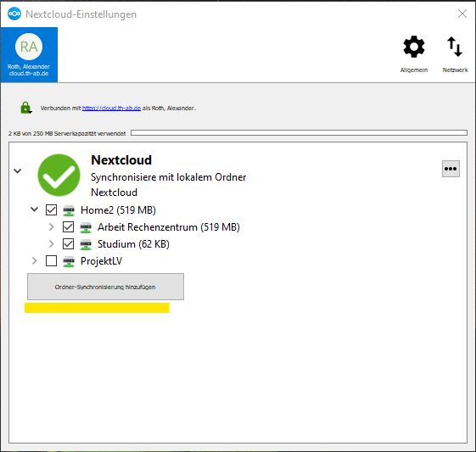The height and width of the screenshot is (452, 476).
Task: Click Ordner-Synchronisierung hinzufügen button
Action: (105, 287)
